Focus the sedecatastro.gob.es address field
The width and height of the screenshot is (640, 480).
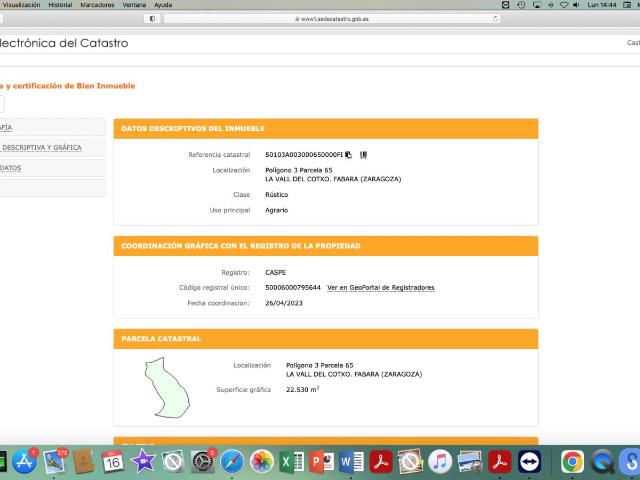pyautogui.click(x=332, y=19)
